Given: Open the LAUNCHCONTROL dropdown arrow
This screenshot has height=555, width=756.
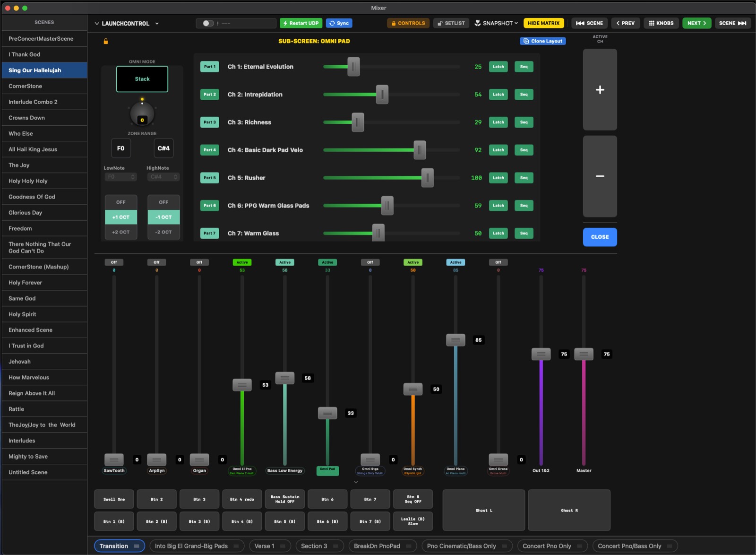Looking at the screenshot, I should 157,24.
